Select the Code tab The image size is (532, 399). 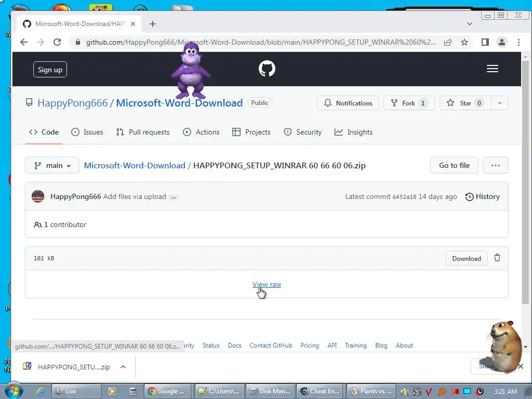point(44,132)
